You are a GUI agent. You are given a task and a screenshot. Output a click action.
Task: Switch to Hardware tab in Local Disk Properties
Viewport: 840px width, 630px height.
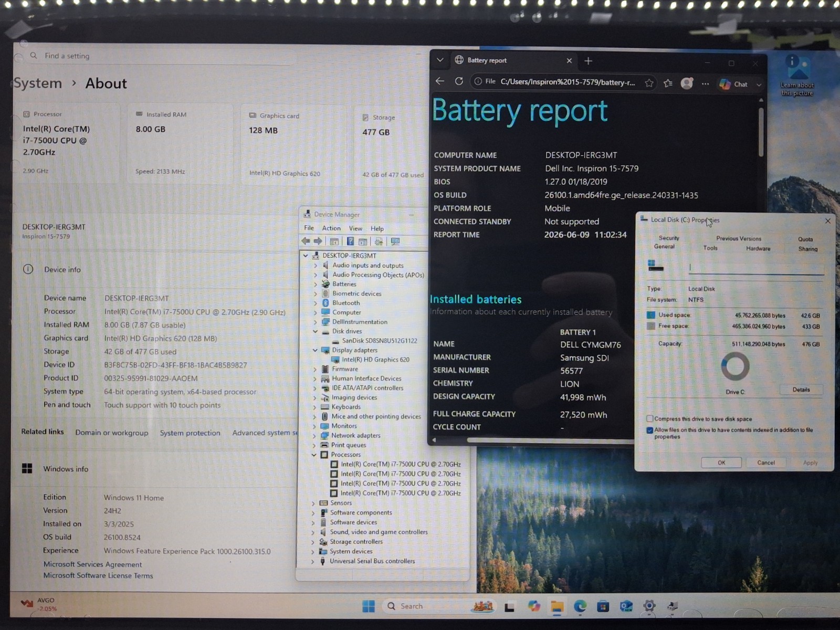point(758,249)
